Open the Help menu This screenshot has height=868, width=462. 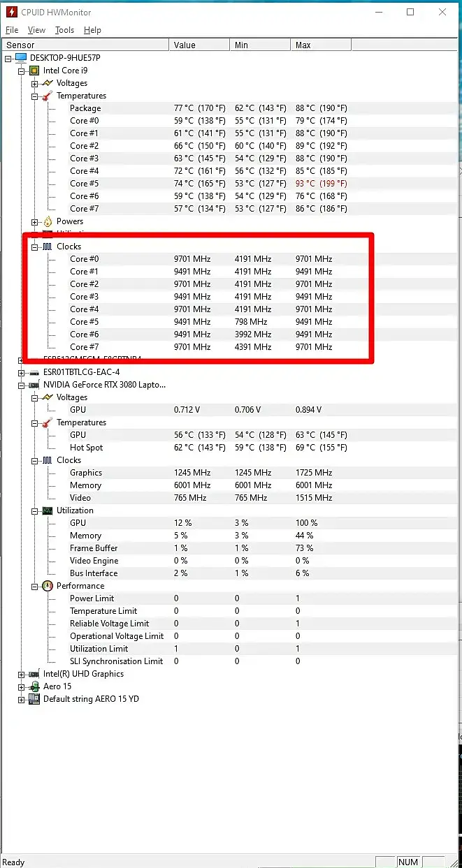(92, 30)
